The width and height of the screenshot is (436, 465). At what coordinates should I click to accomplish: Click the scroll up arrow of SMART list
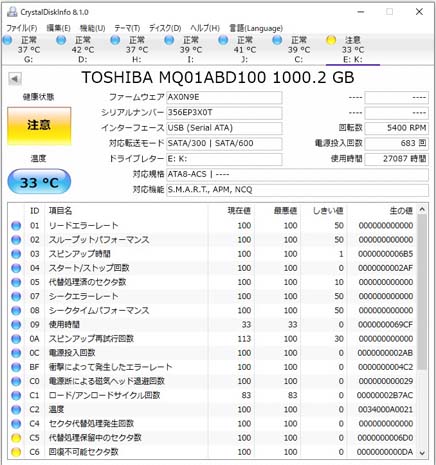[422, 210]
